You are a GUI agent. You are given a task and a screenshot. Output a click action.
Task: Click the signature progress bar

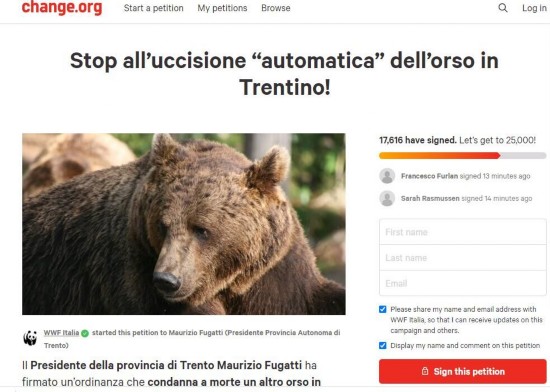(x=463, y=155)
